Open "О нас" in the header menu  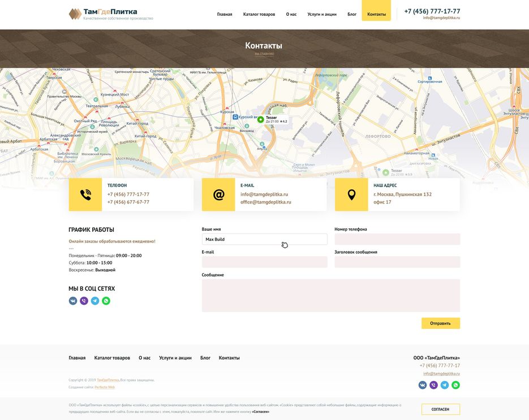tap(291, 14)
